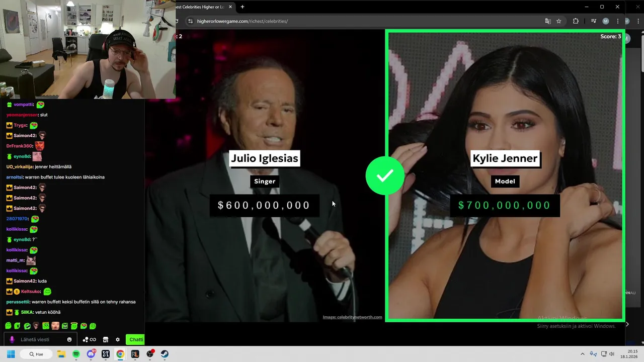
Task: Open the Windows Start menu
Action: pos(11,354)
